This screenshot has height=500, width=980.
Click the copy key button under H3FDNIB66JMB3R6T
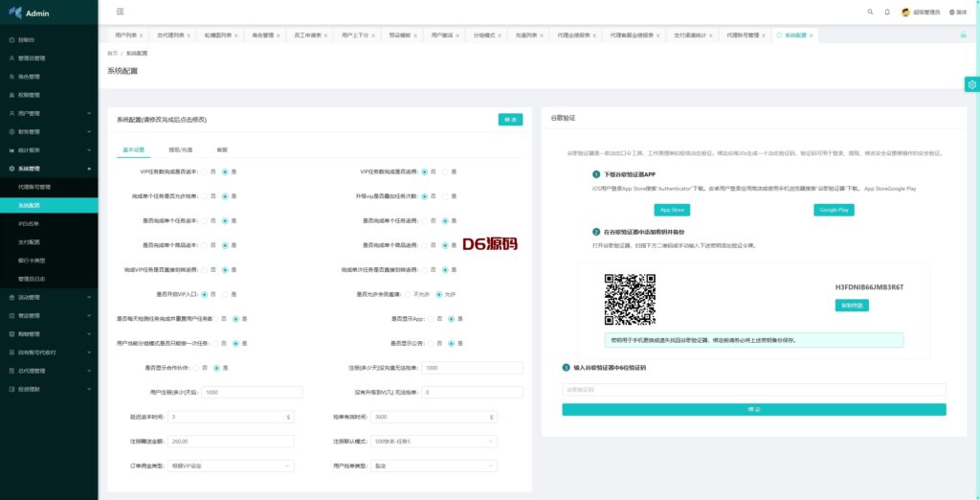click(x=852, y=306)
